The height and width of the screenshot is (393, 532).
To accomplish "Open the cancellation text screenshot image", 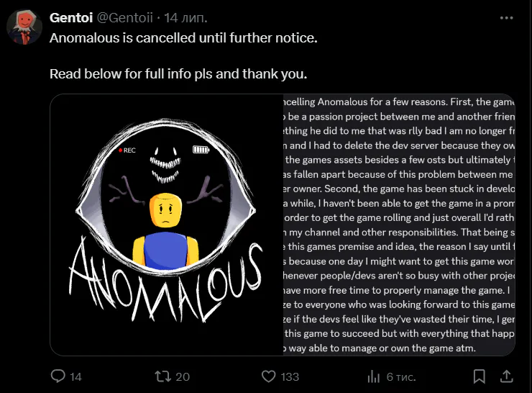I will pyautogui.click(x=399, y=225).
